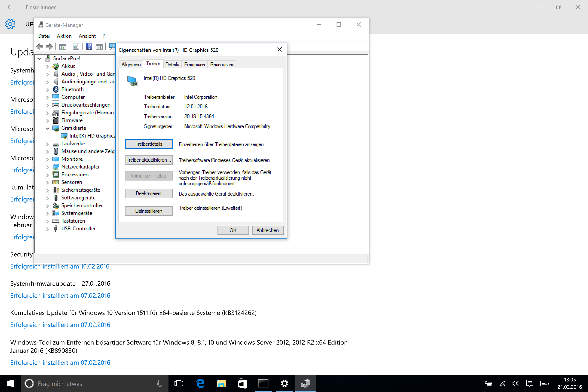The width and height of the screenshot is (588, 392).
Task: Select the Druckwarteschlangen printer icon
Action: (x=56, y=105)
